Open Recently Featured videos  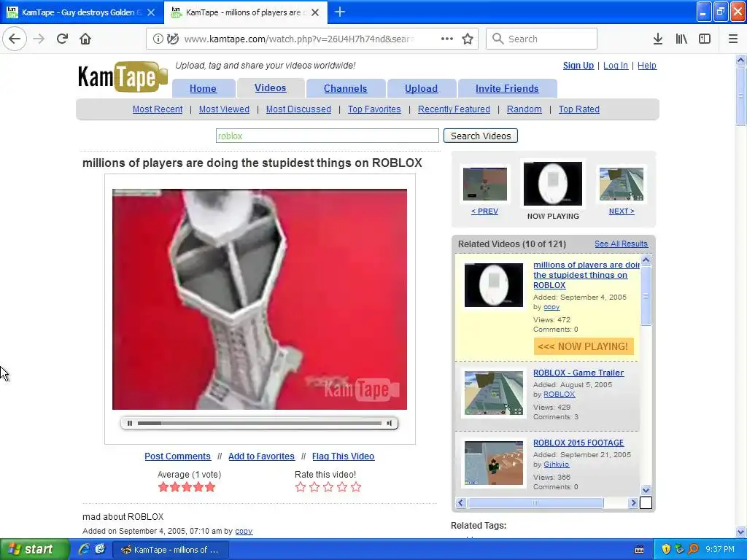454,109
